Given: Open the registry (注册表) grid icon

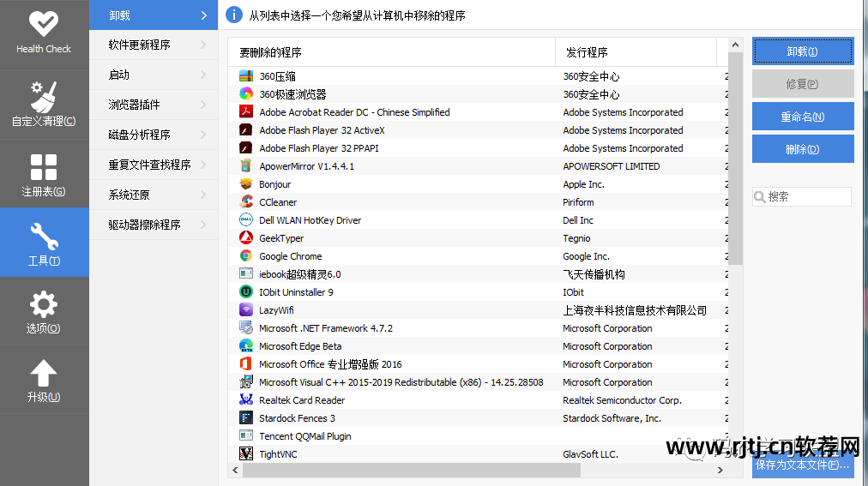Looking at the screenshot, I should point(44,167).
